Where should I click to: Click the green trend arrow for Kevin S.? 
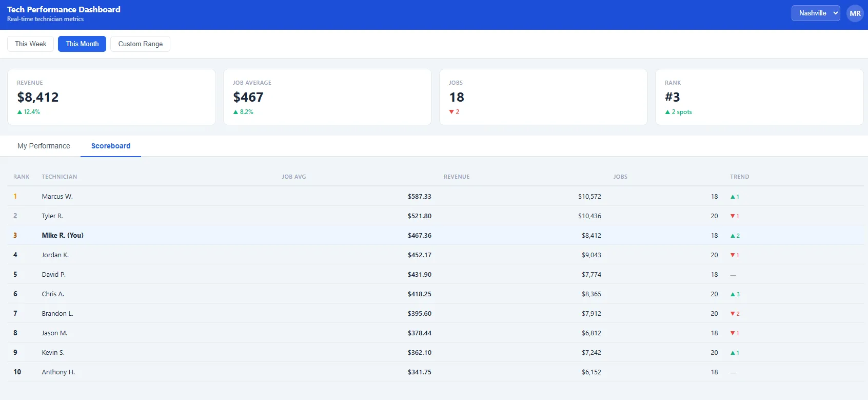click(x=733, y=353)
